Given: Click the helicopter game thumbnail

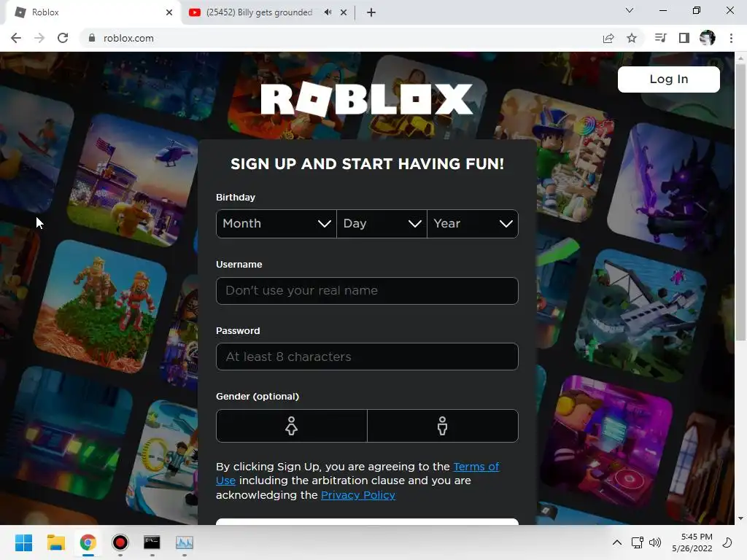Looking at the screenshot, I should (x=133, y=181).
